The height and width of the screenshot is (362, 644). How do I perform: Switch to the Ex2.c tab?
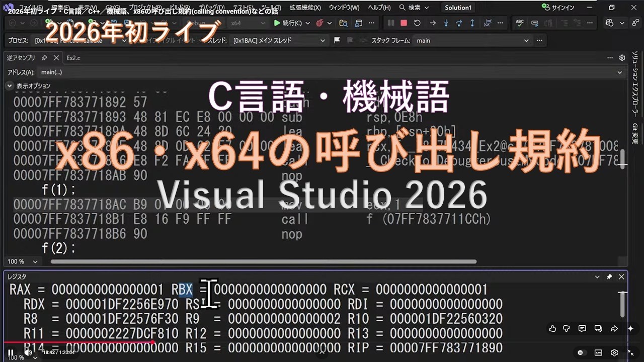tap(73, 58)
